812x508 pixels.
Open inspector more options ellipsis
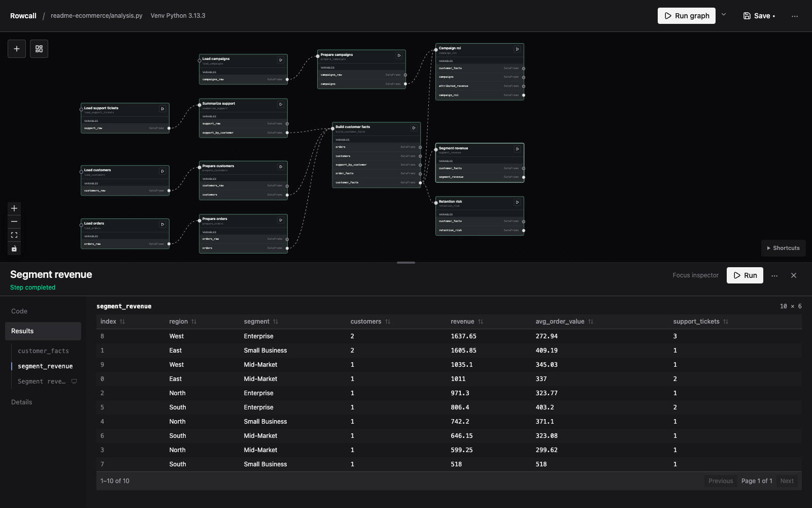pyautogui.click(x=774, y=275)
